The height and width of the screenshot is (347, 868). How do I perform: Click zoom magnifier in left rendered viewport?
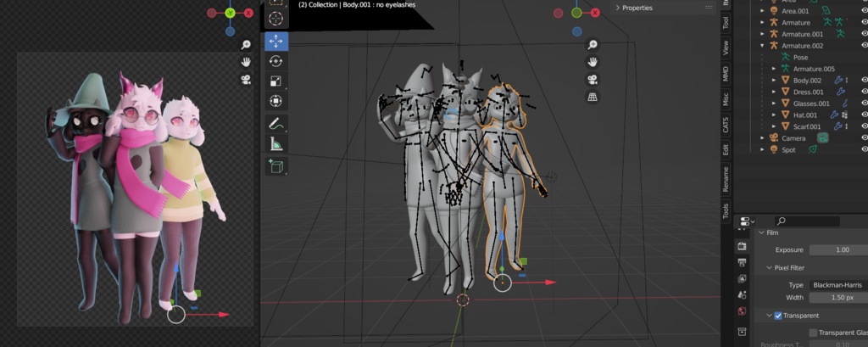[x=246, y=45]
